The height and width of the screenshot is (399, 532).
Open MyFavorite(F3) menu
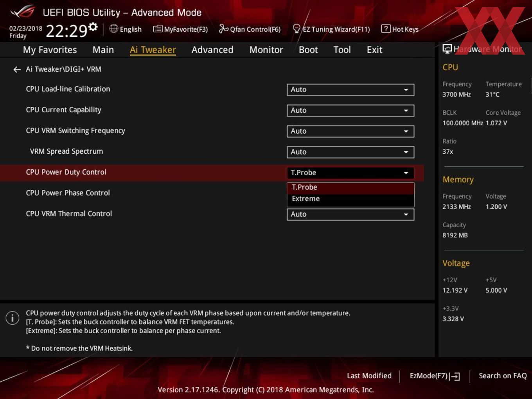click(186, 29)
